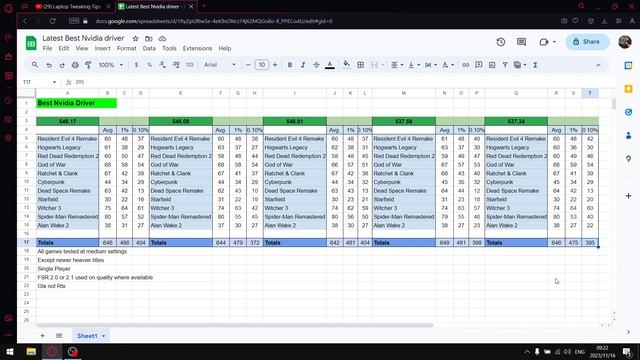640x360 pixels.
Task: Check the cloud save status icon
Action: 162,38
